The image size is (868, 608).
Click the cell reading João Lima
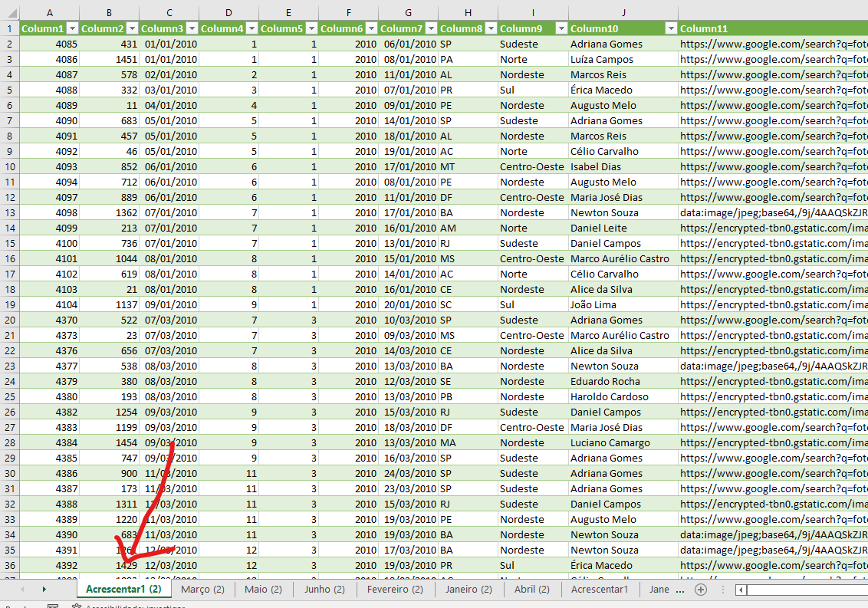coord(623,304)
